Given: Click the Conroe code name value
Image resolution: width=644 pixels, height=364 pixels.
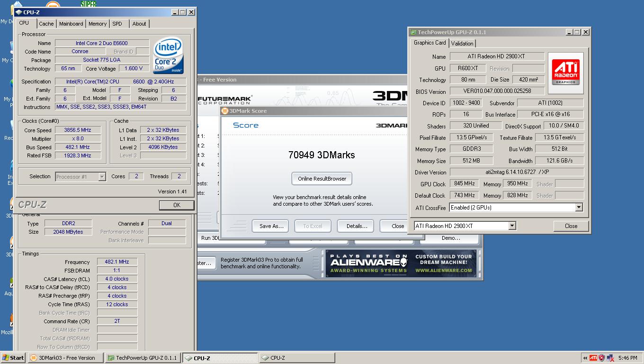Looking at the screenshot, I should (80, 51).
